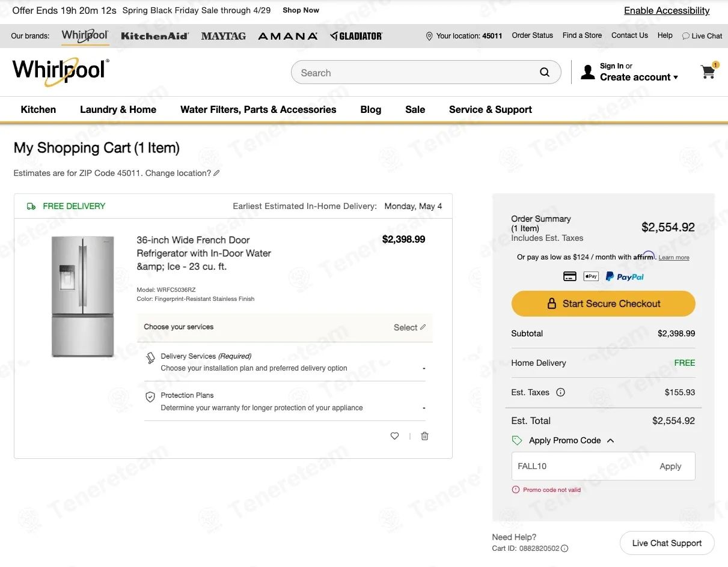This screenshot has height=567, width=728.
Task: Remove item with the trash can icon
Action: pyautogui.click(x=424, y=436)
